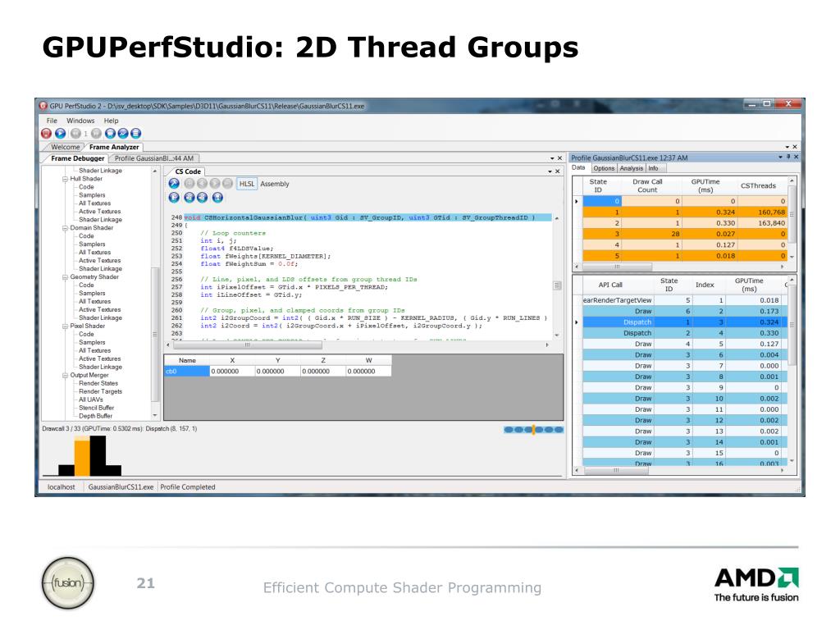Click the draw call position slider with orange marker

point(533,430)
